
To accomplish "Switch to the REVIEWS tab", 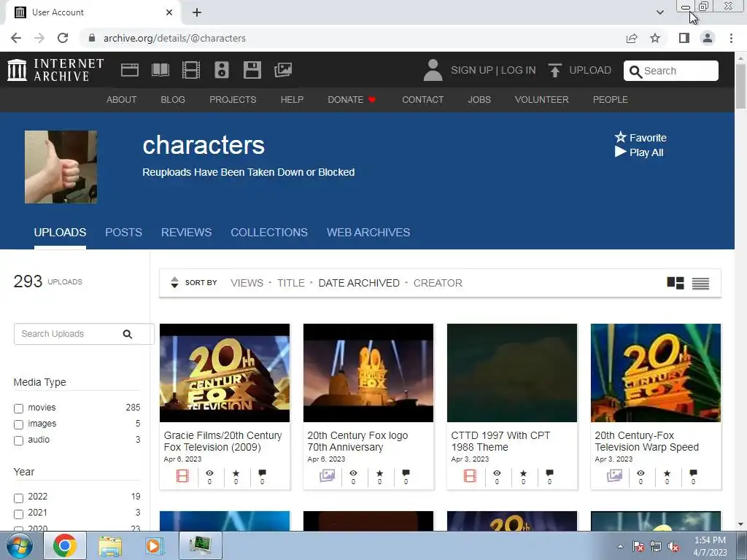I will [186, 233].
